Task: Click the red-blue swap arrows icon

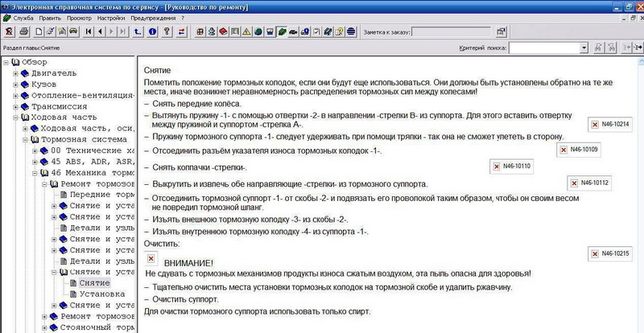Action: 182,31
